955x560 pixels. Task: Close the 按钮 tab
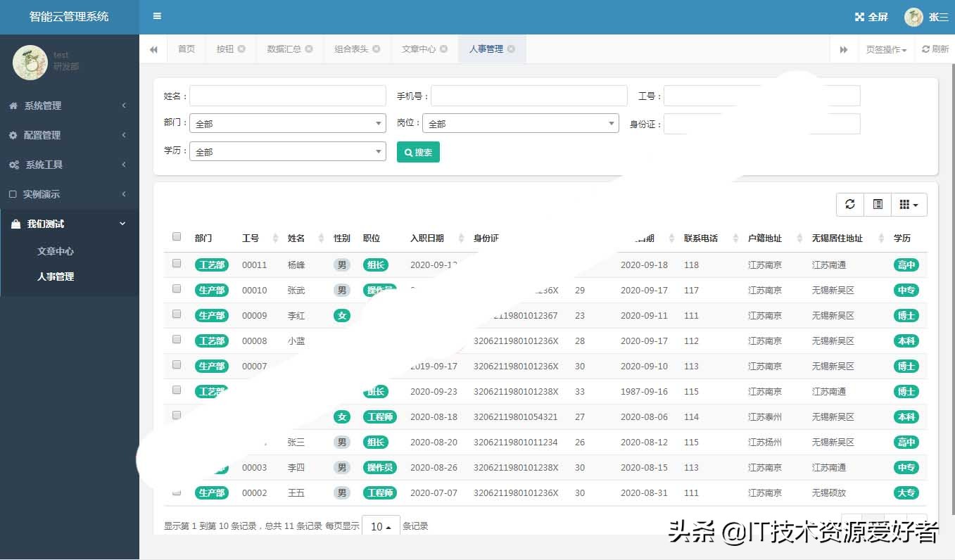pos(241,49)
